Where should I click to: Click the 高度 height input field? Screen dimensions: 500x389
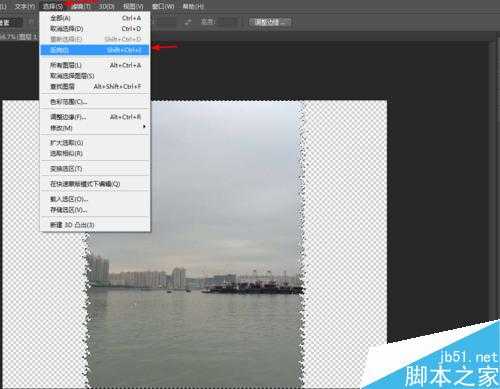click(227, 22)
